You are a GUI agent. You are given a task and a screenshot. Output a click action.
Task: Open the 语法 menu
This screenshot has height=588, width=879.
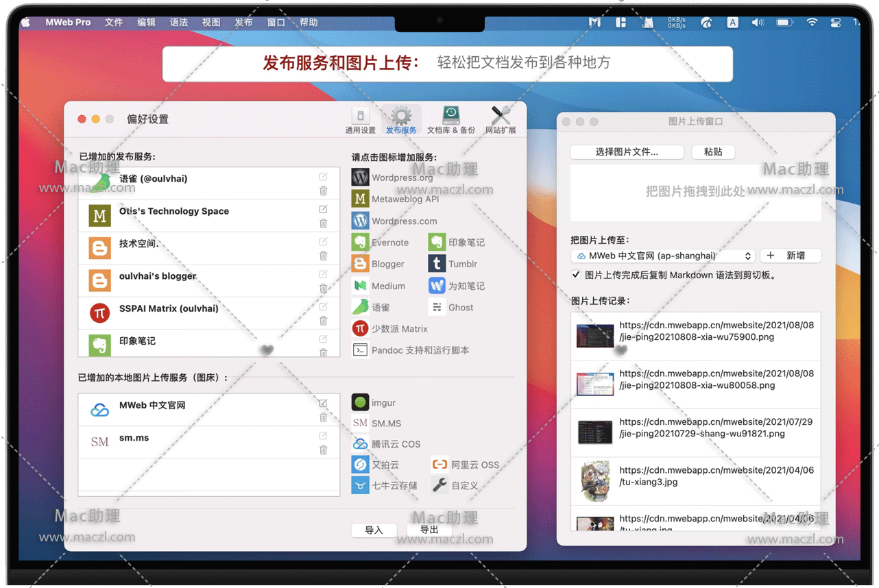[178, 22]
